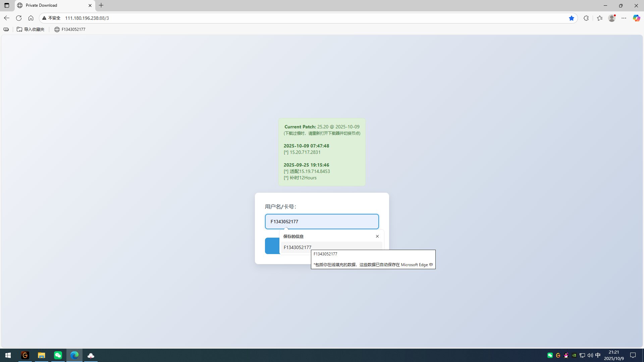644x362 pixels.
Task: Go to the browser home page
Action: 31,18
